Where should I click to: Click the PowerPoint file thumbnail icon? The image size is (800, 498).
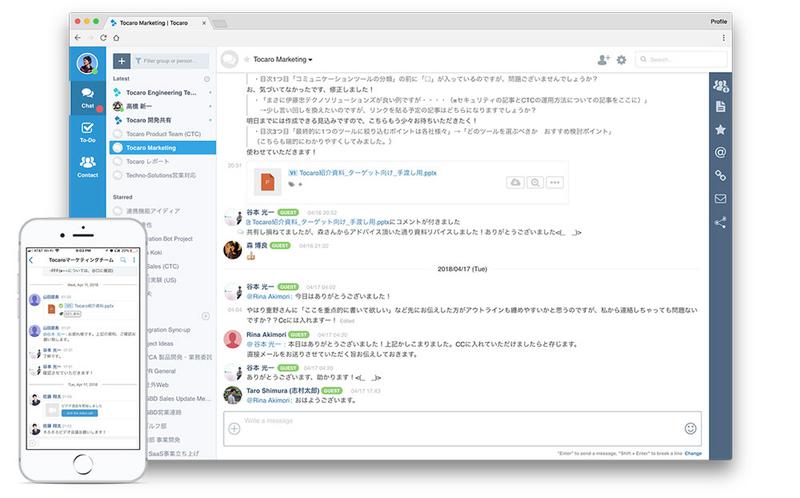(x=267, y=182)
